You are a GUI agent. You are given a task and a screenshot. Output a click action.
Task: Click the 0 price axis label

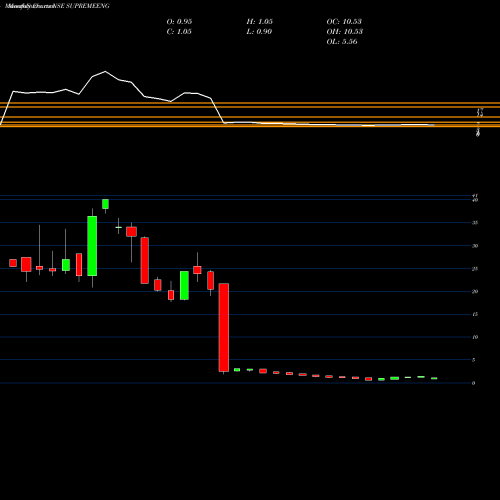[474, 383]
